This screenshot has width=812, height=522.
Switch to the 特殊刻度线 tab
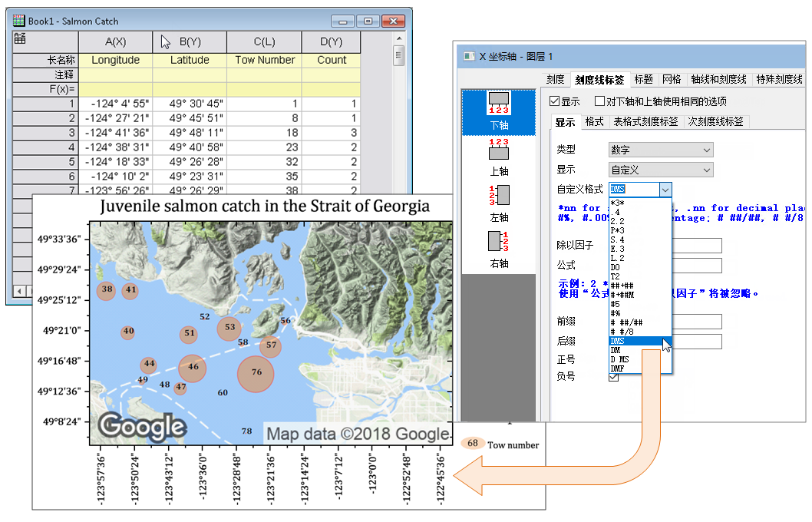[779, 79]
